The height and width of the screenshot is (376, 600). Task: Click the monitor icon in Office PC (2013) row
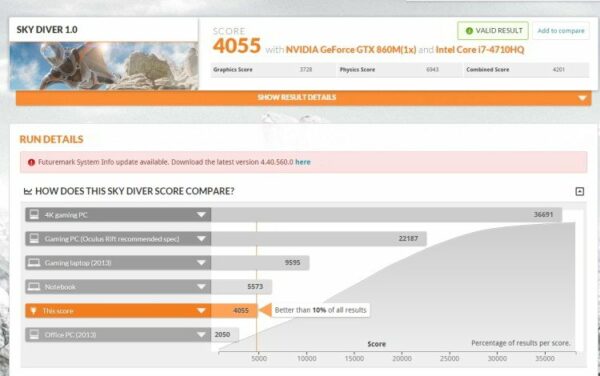pyautogui.click(x=34, y=335)
